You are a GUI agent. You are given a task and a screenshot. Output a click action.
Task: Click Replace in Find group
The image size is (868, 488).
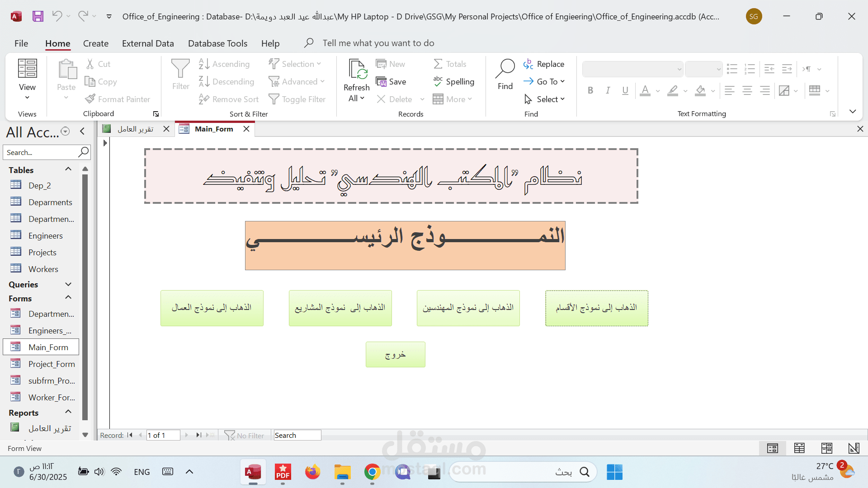pos(544,64)
